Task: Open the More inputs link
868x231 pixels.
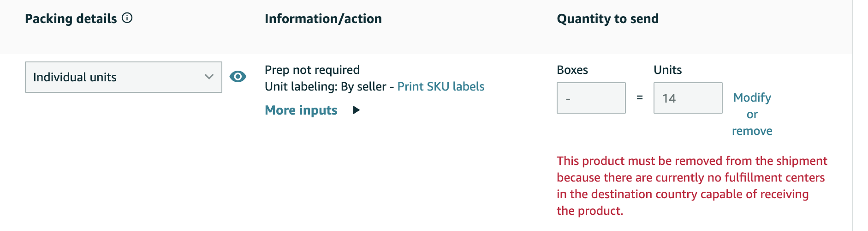Action: click(301, 110)
